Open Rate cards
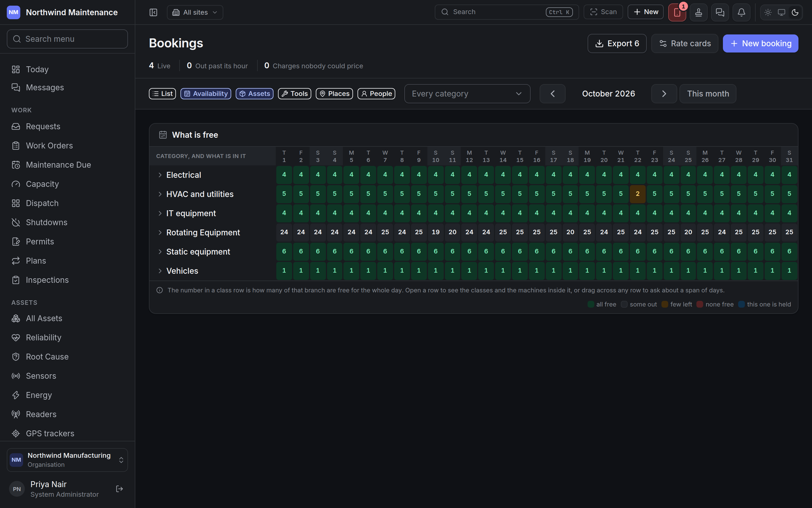Screen dimensions: 812x508 click(x=685, y=43)
